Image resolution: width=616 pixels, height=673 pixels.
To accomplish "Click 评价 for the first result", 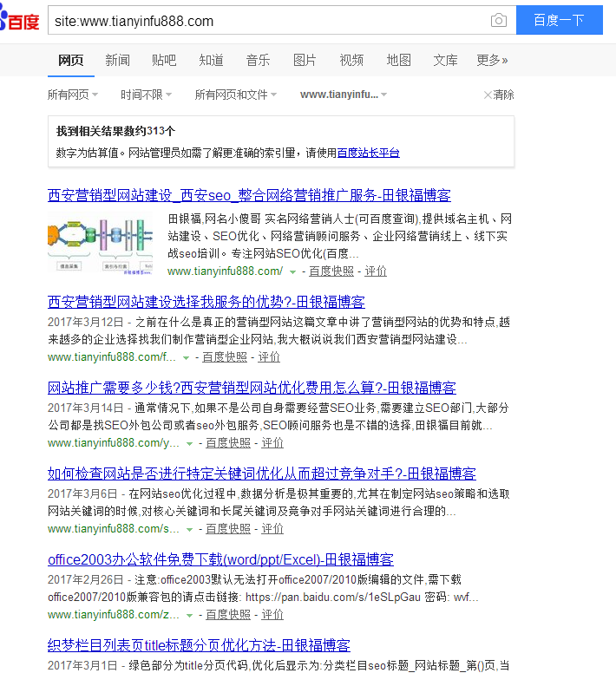I will (376, 271).
